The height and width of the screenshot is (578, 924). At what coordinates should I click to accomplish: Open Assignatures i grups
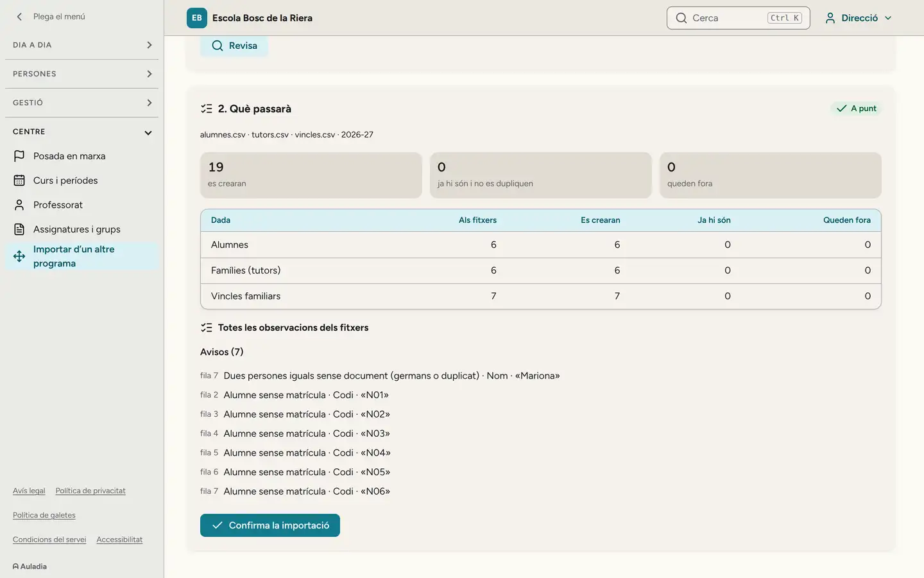coord(82,229)
